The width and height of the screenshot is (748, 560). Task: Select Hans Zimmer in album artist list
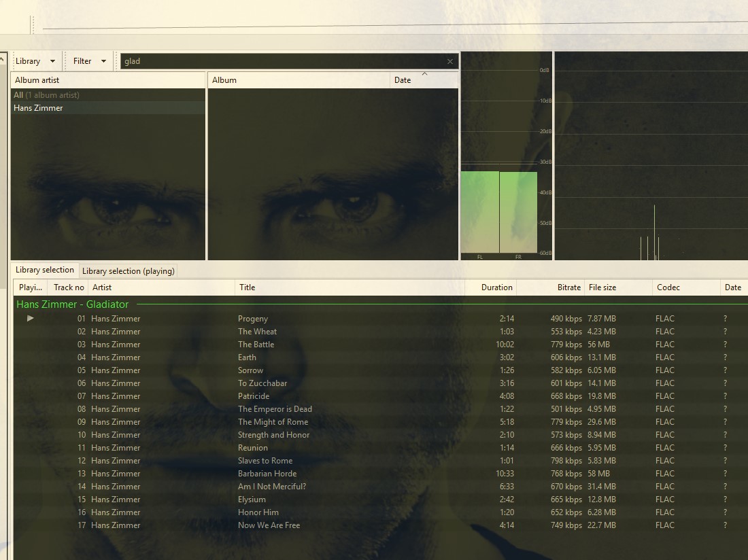[108, 107]
